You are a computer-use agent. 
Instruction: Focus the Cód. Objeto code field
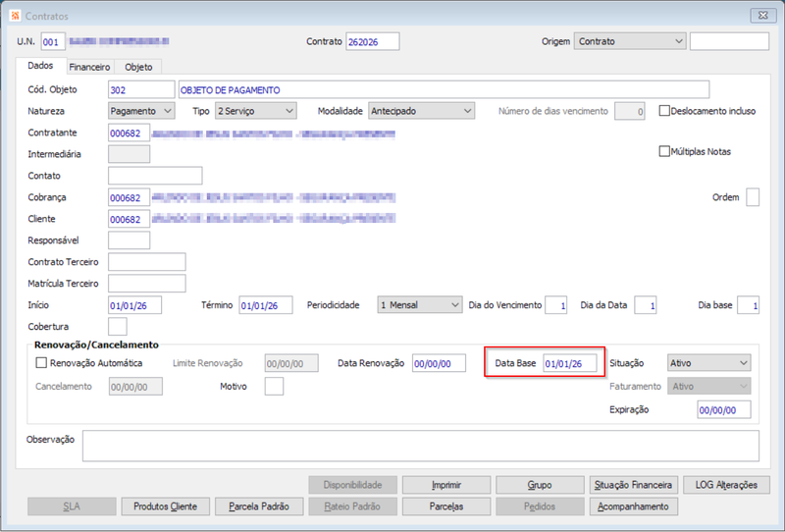[x=141, y=89]
